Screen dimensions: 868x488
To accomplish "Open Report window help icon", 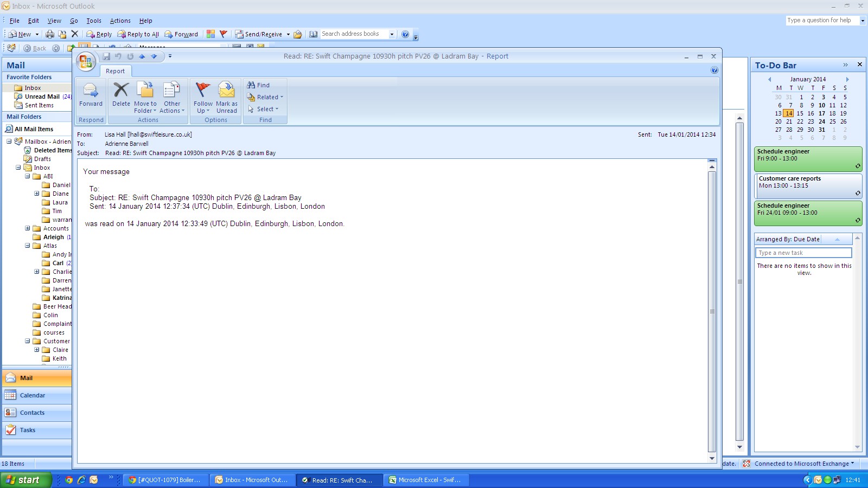I will tap(714, 70).
